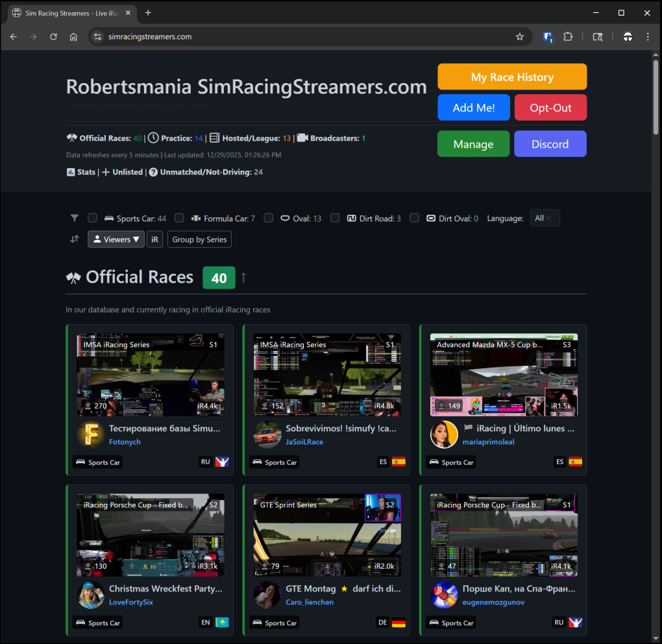Open the GTE Sprint Series stream thumbnail

click(x=326, y=536)
